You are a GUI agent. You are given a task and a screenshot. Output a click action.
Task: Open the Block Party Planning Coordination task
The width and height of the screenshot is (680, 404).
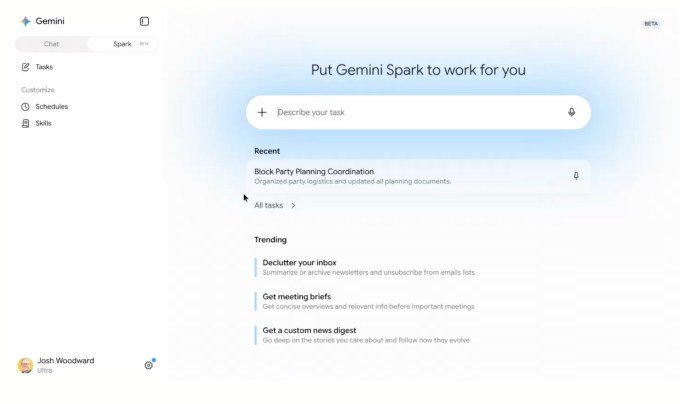[418, 176]
